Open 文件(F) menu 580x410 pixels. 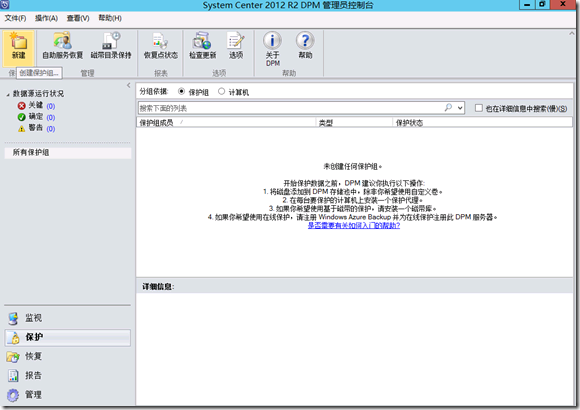click(x=15, y=18)
